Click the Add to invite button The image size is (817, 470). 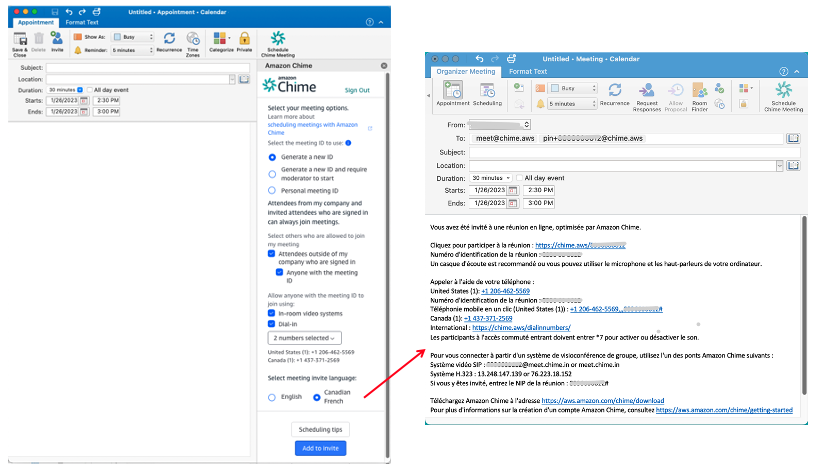tap(320, 448)
